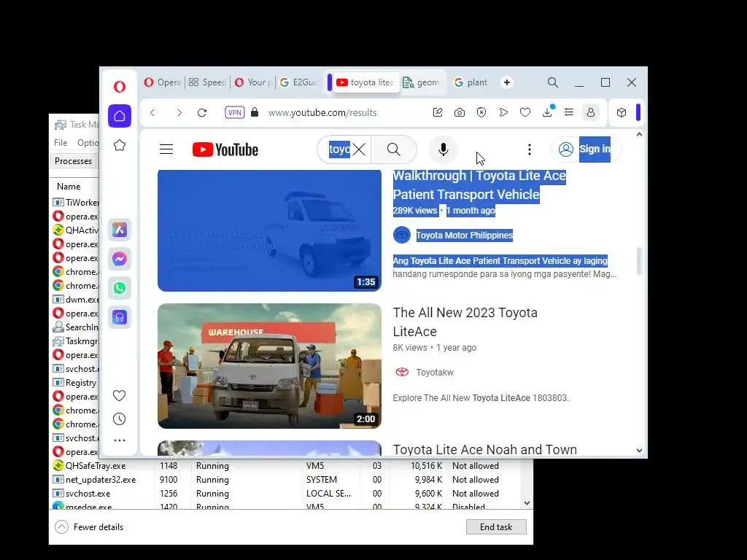
Task: Switch to the plant Google tab
Action: click(471, 82)
